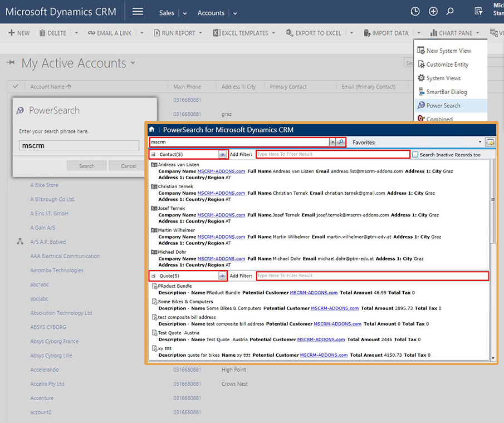Click the Microsoft Dynamics CRM logo

(61, 12)
